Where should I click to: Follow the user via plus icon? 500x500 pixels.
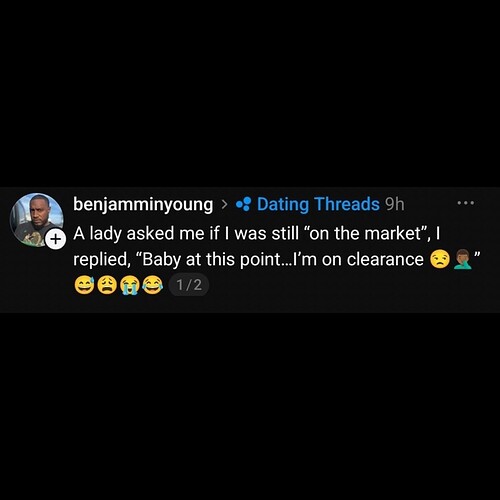pyautogui.click(x=55, y=239)
